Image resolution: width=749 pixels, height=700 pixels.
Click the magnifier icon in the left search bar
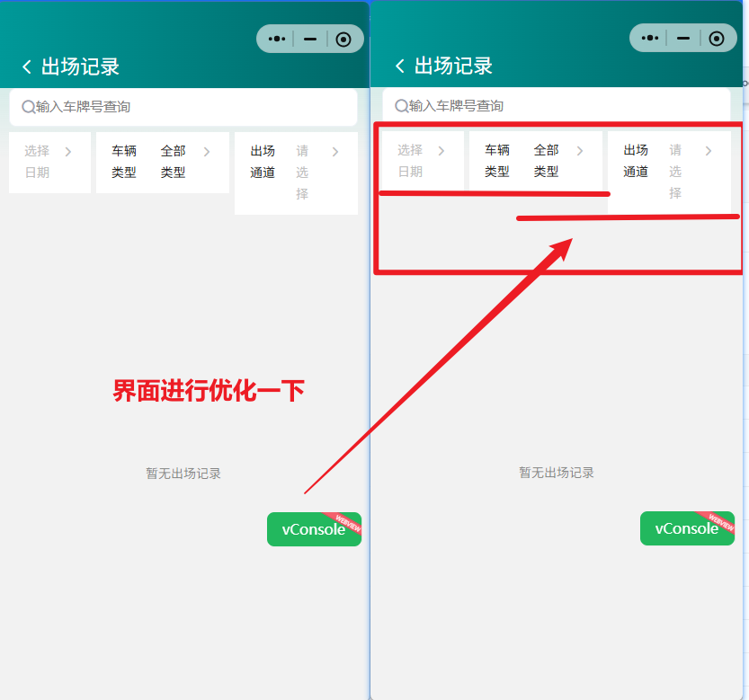[28, 107]
